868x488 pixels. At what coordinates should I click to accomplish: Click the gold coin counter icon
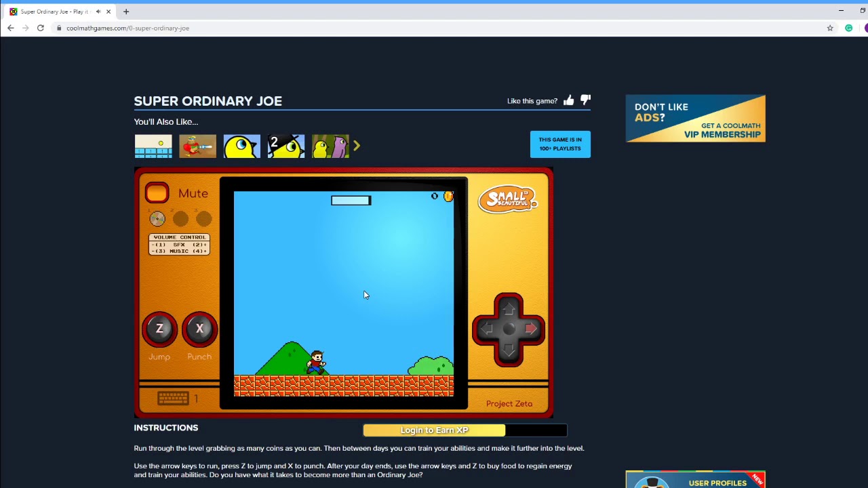click(448, 197)
